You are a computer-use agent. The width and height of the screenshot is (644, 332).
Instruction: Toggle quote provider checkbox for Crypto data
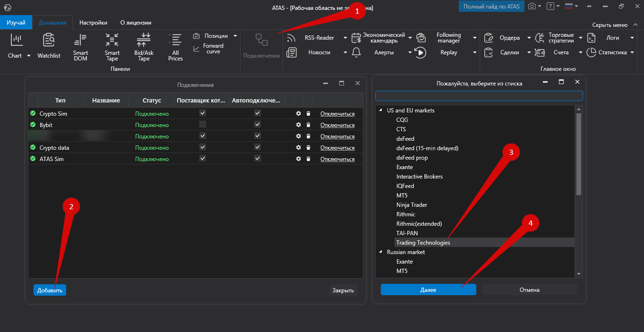[x=203, y=147]
